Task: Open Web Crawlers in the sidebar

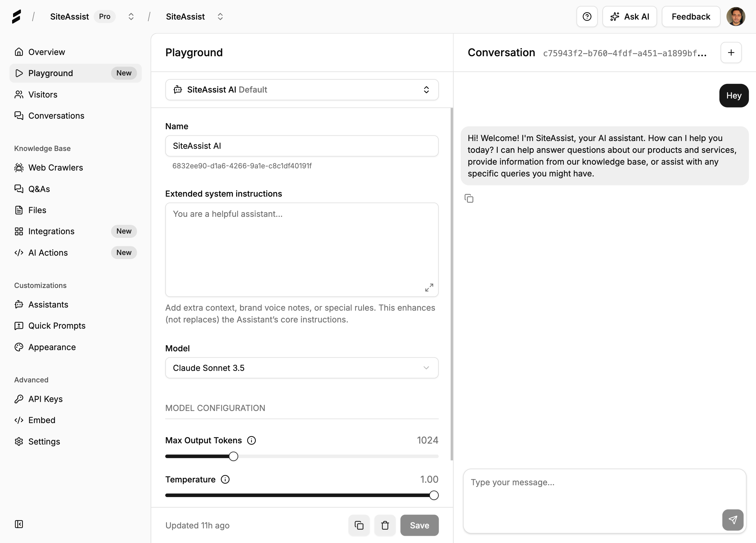Action: point(55,167)
